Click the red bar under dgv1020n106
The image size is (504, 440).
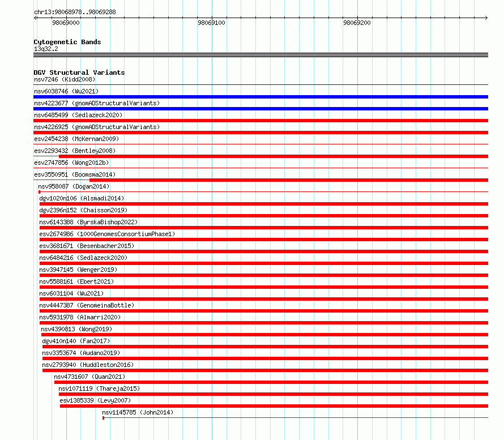263,204
